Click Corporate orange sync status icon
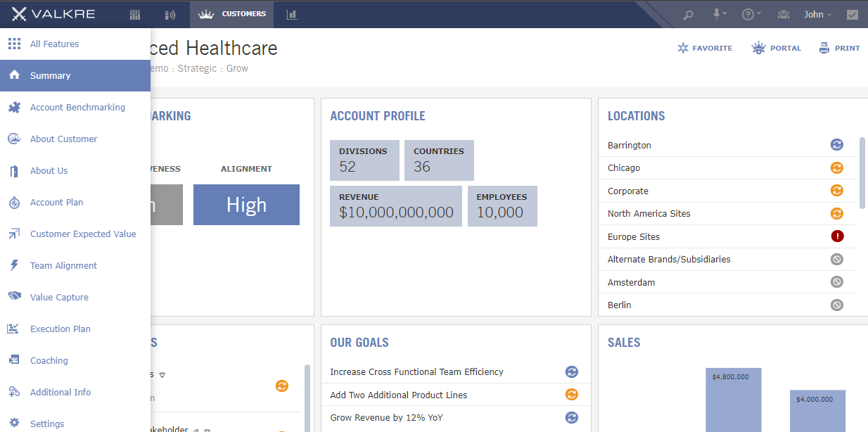 pyautogui.click(x=837, y=191)
